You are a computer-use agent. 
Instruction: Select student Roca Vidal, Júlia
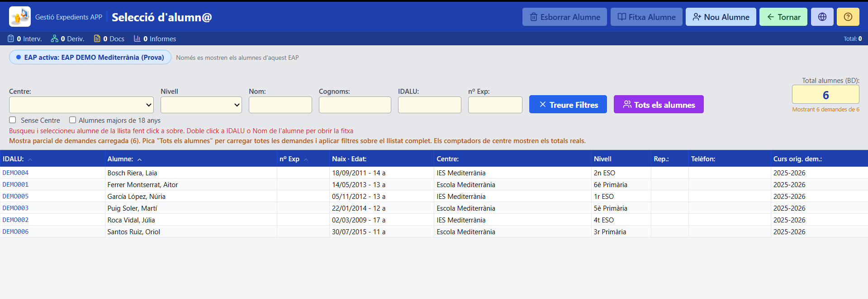coord(131,220)
